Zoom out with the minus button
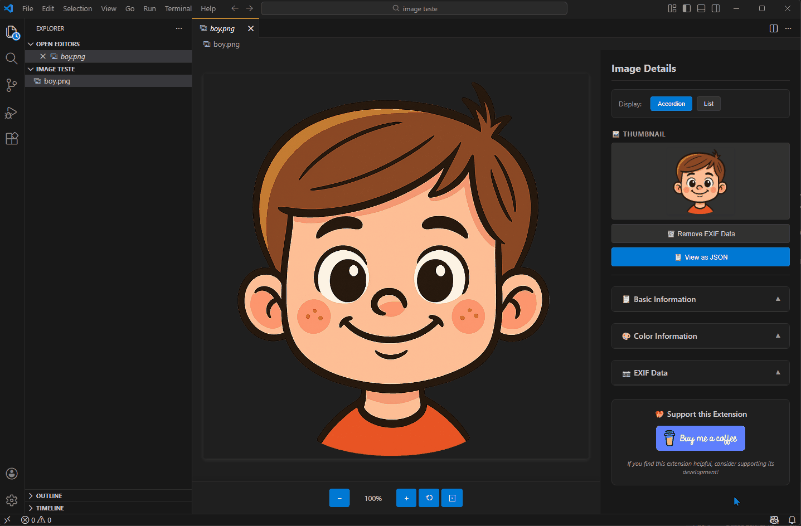The height and width of the screenshot is (526, 801). [x=339, y=498]
